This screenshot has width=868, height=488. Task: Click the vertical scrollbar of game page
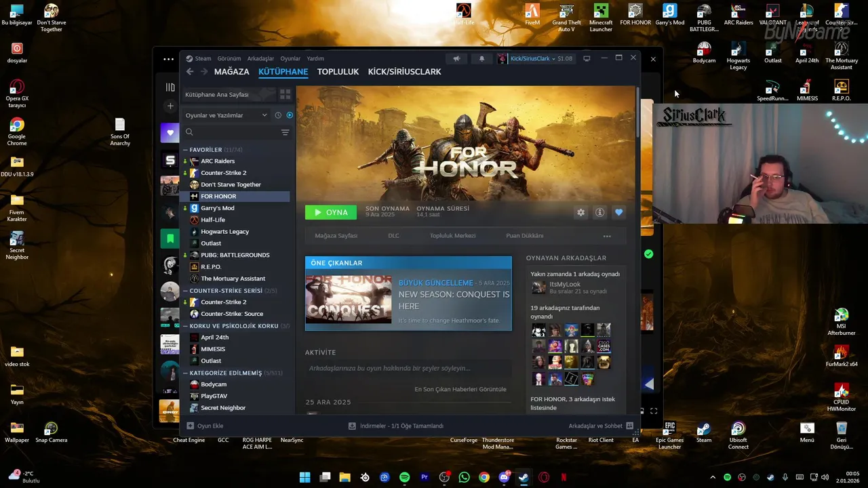637,113
